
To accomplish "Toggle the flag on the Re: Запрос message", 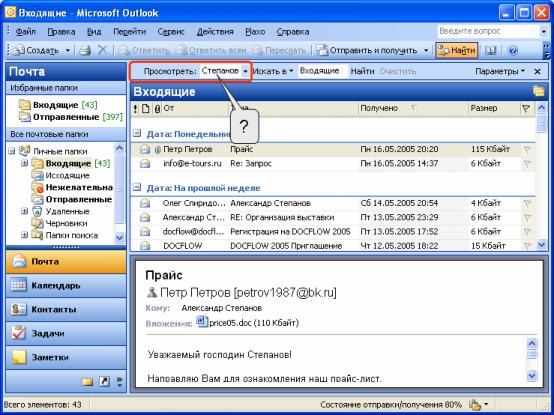I will 527,164.
